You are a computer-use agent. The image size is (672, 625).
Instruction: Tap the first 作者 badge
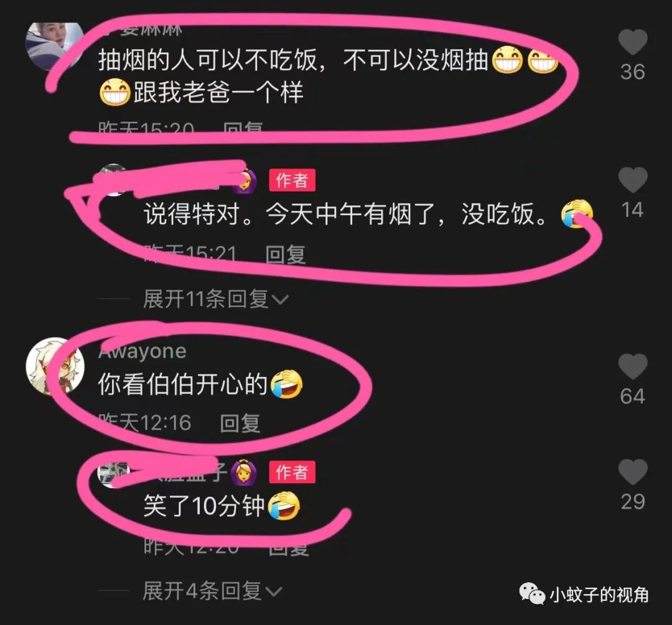[x=292, y=180]
